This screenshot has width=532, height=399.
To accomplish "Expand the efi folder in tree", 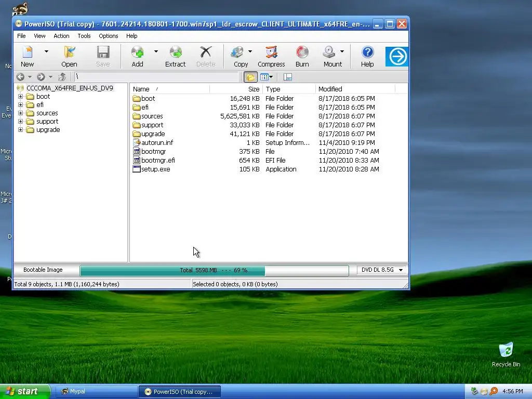I will click(20, 105).
